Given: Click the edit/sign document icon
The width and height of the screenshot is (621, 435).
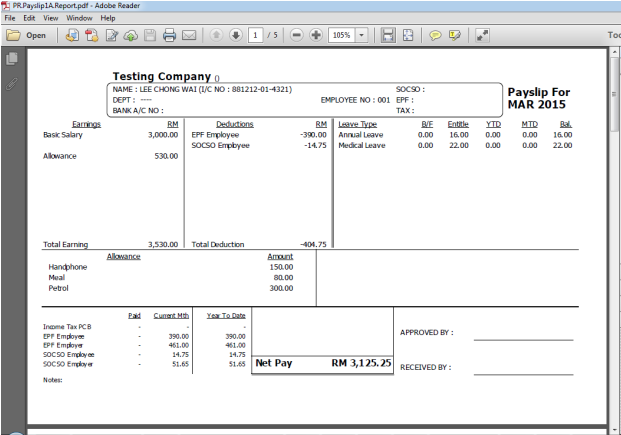Looking at the screenshot, I should (112, 35).
